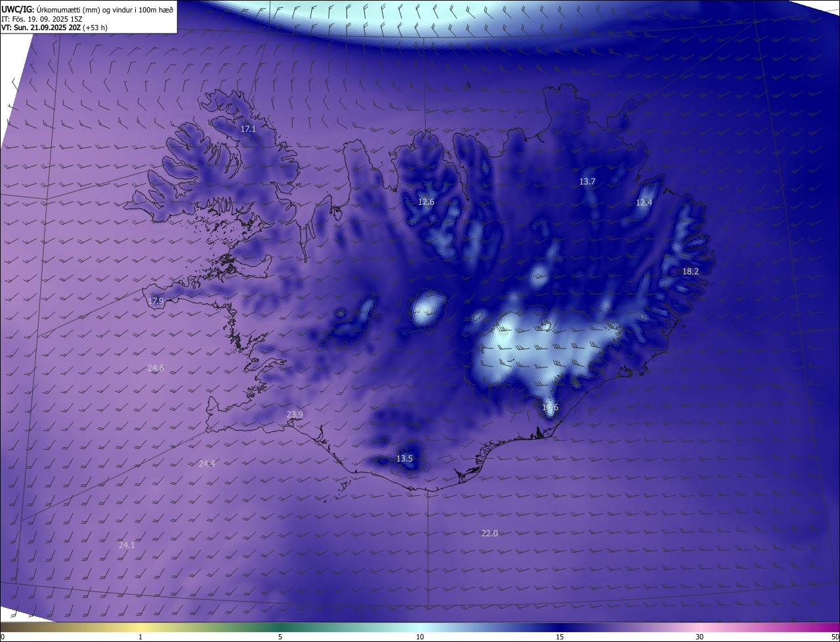Click the colorbar tick label 10

click(420, 637)
